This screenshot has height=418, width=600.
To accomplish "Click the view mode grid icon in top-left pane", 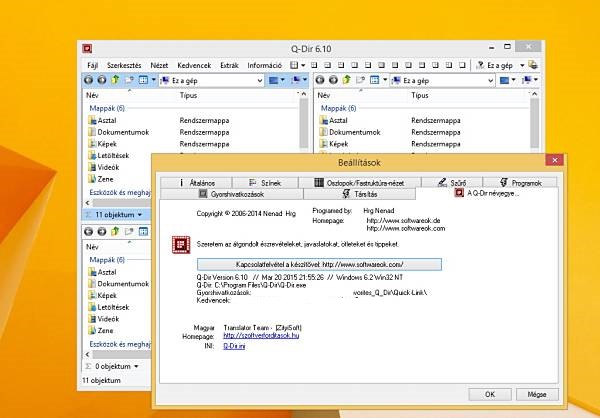I will click(143, 80).
